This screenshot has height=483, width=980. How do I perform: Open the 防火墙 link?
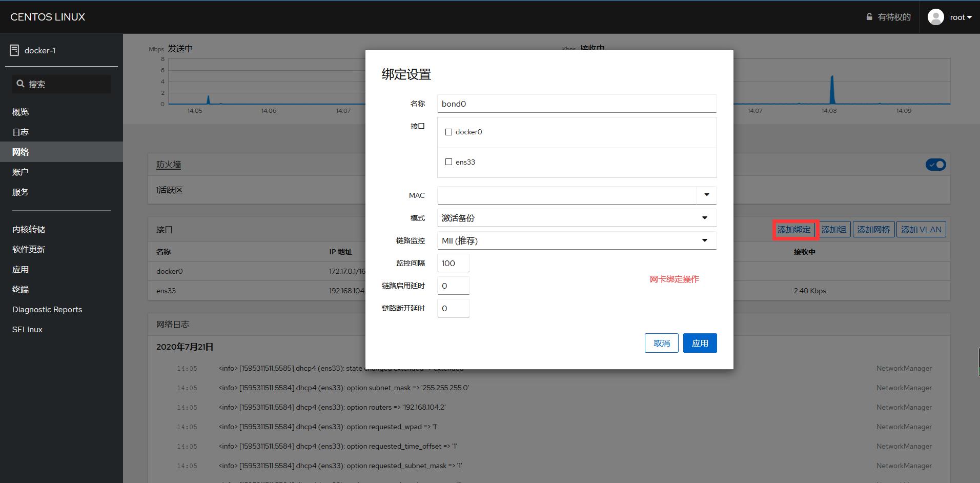tap(169, 165)
